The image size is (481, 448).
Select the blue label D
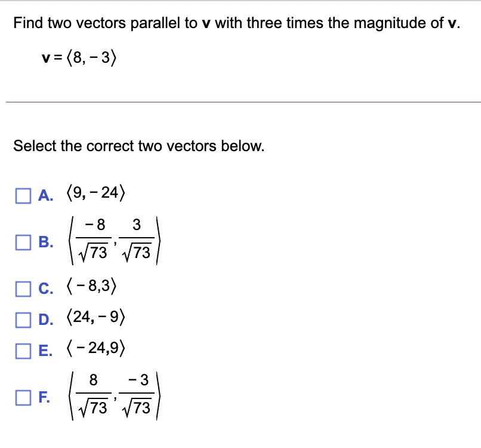point(45,318)
